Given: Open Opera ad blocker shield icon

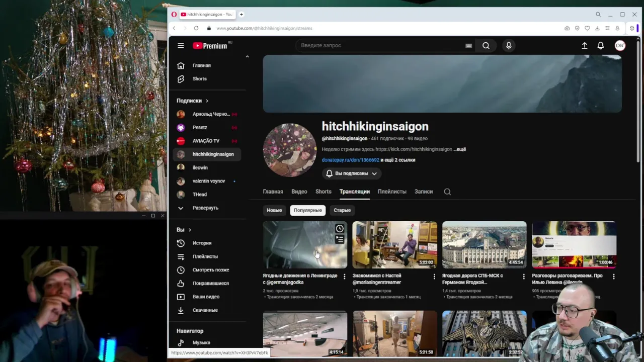Looking at the screenshot, I should (577, 28).
